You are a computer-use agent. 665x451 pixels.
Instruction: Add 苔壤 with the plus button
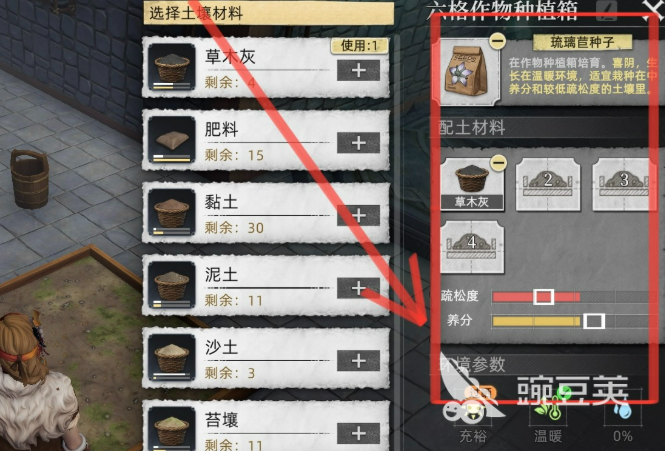tap(358, 433)
